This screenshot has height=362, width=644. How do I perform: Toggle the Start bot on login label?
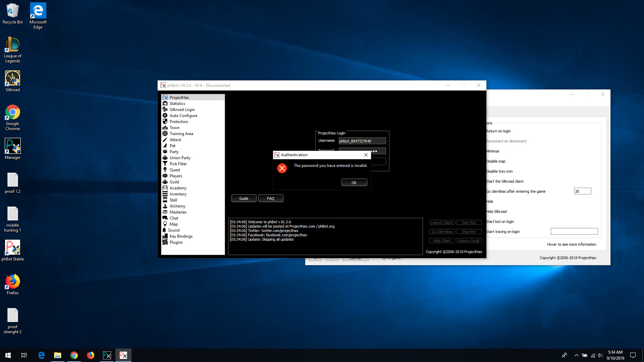[x=500, y=222]
